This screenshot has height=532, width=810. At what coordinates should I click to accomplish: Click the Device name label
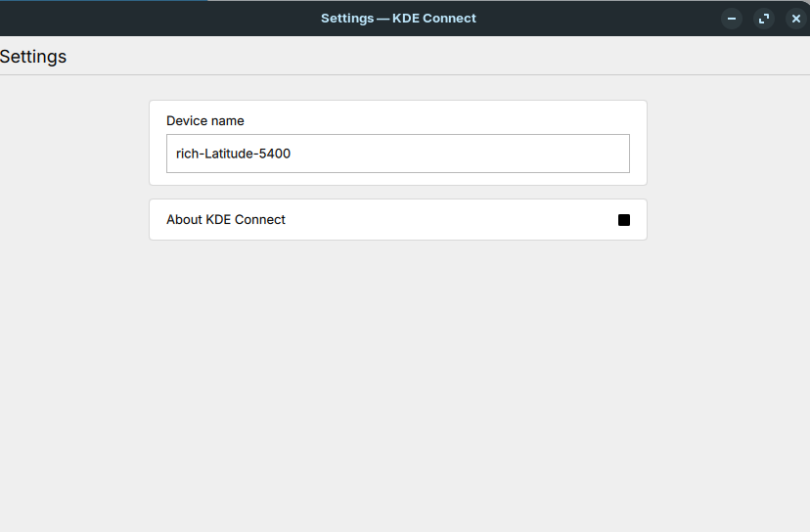(205, 121)
